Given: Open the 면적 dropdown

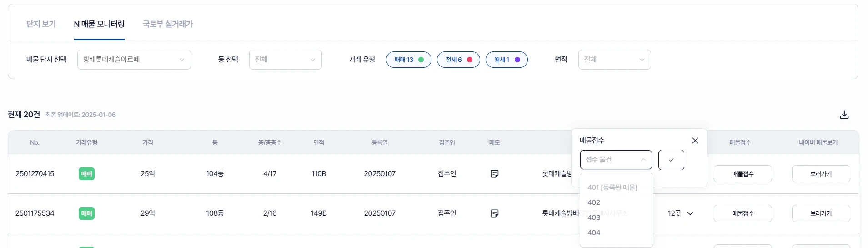Looking at the screenshot, I should click(x=614, y=60).
